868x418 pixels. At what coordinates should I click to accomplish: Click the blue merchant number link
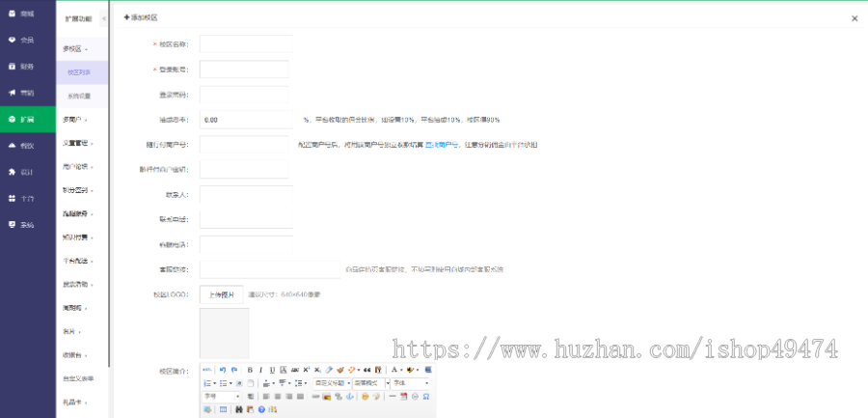click(x=443, y=145)
